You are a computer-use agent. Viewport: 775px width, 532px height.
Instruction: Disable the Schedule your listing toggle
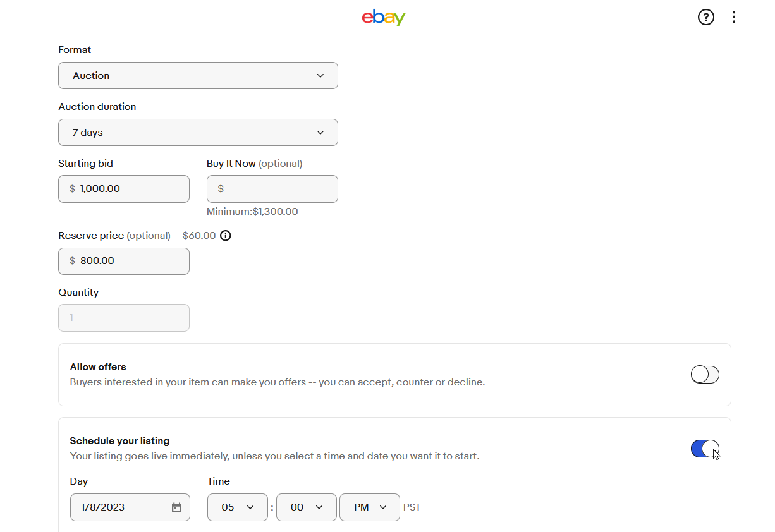tap(705, 449)
